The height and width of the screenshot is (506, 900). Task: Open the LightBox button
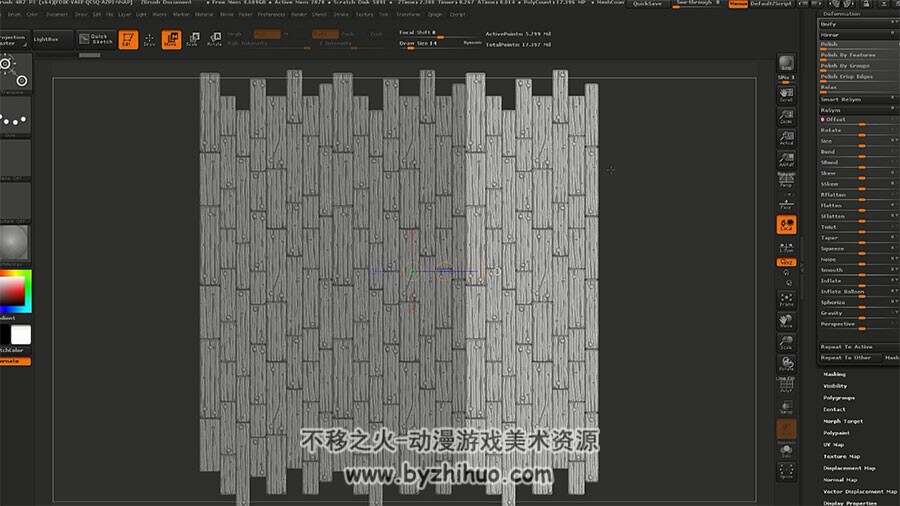click(52, 39)
